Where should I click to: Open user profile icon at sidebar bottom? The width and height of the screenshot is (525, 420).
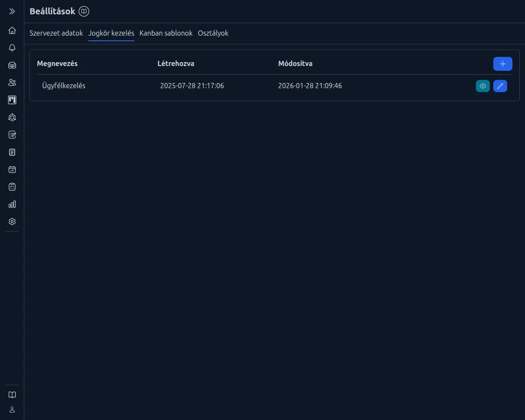12,409
